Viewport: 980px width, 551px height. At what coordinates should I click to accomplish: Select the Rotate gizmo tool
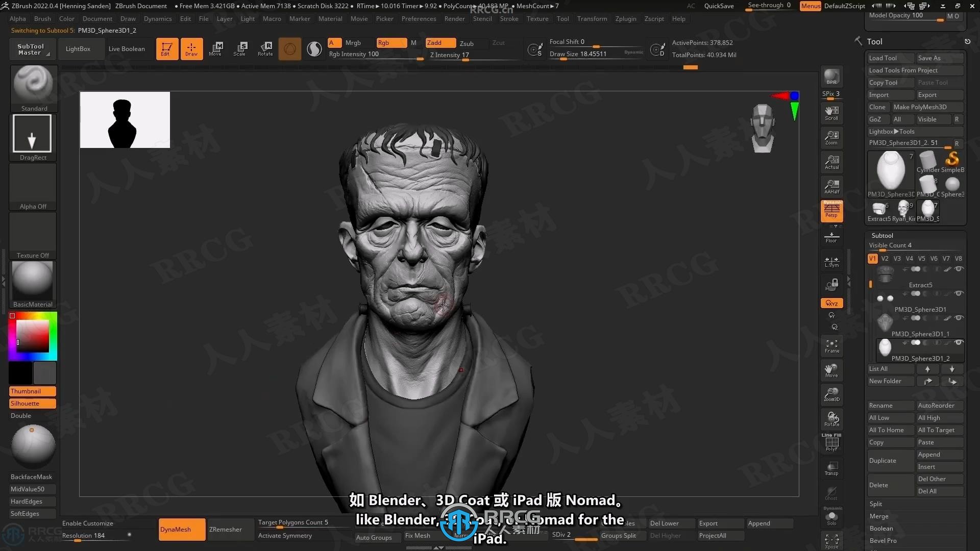pos(265,48)
